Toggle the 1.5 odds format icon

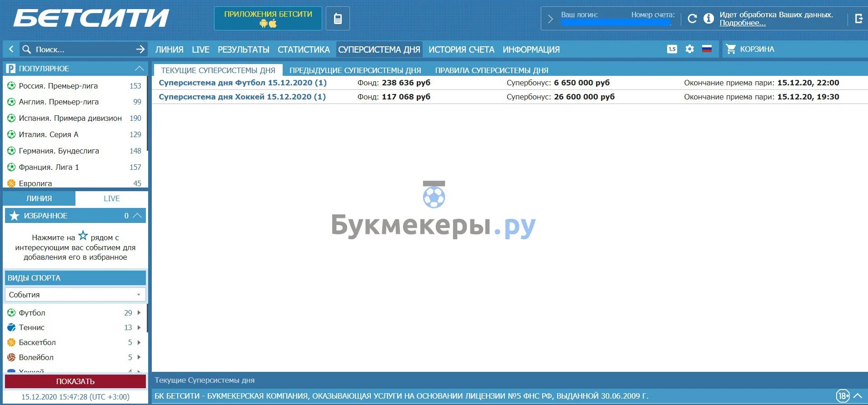[672, 49]
